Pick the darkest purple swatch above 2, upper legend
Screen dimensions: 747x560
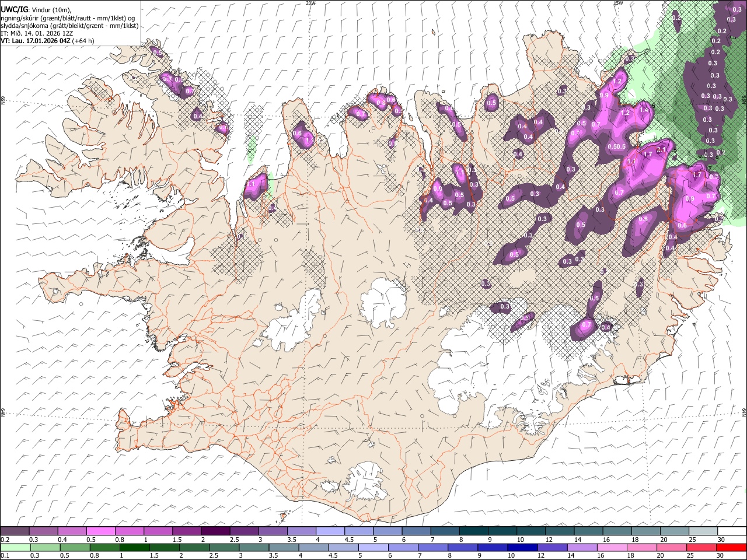[x=215, y=531]
